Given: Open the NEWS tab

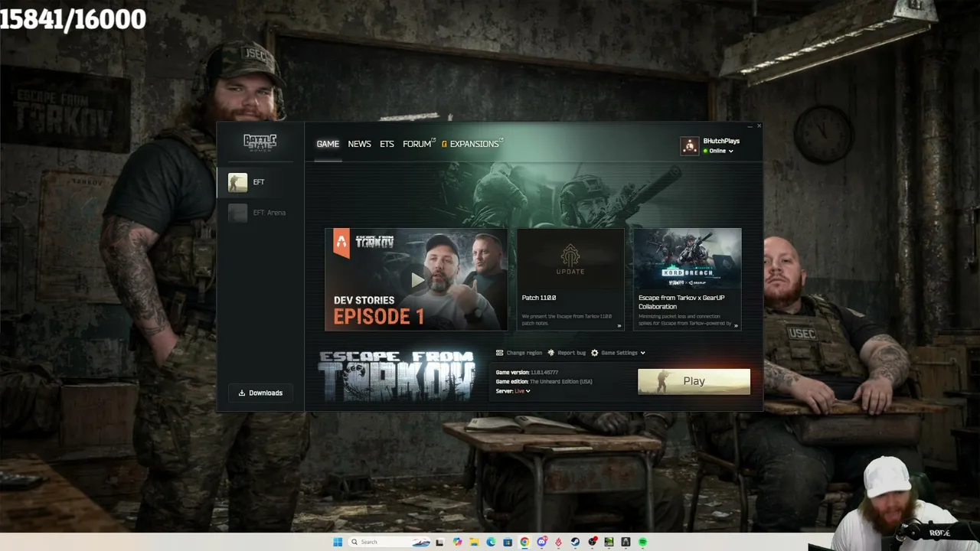Looking at the screenshot, I should (x=359, y=144).
